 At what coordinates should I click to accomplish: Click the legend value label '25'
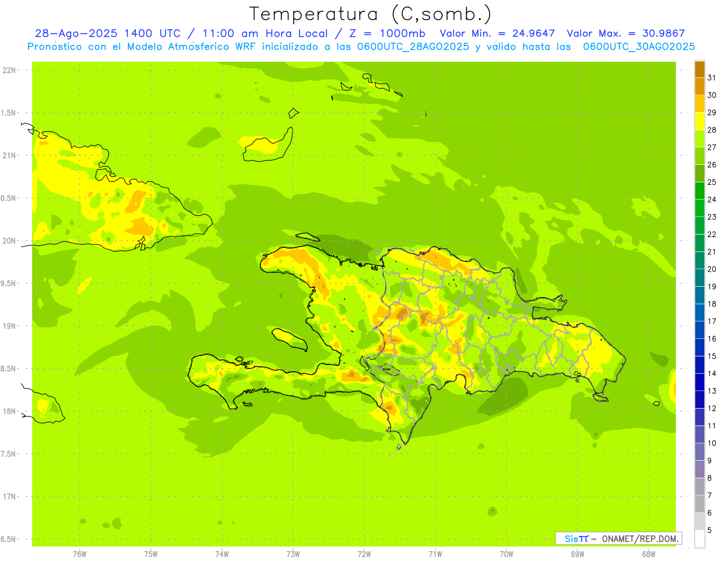click(x=712, y=182)
